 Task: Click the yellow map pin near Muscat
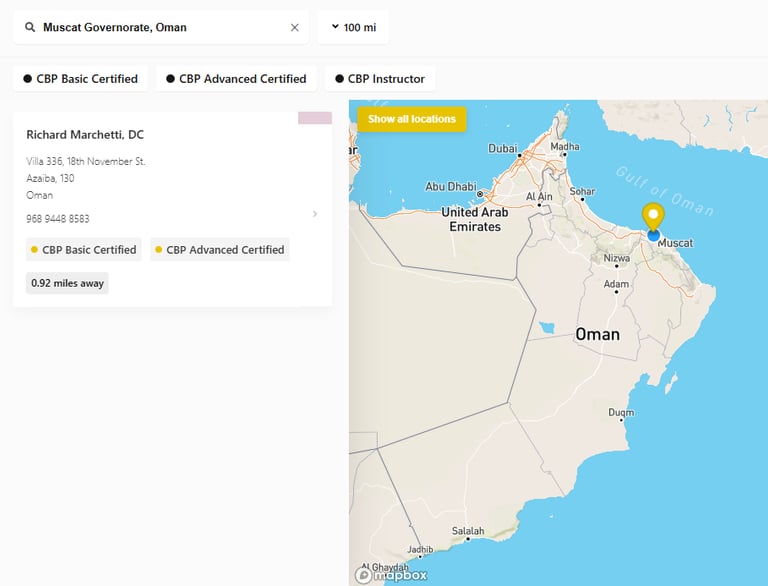pyautogui.click(x=653, y=217)
